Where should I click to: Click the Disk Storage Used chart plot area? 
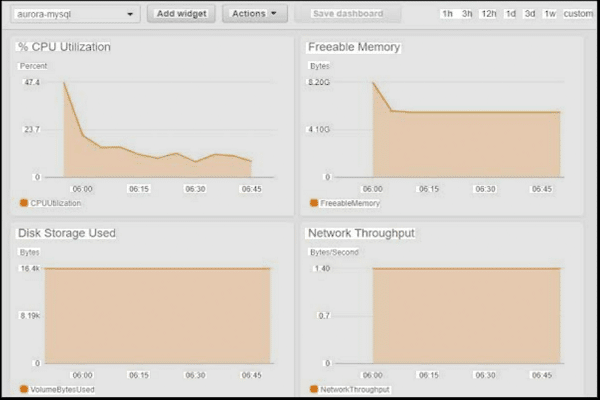(x=158, y=316)
